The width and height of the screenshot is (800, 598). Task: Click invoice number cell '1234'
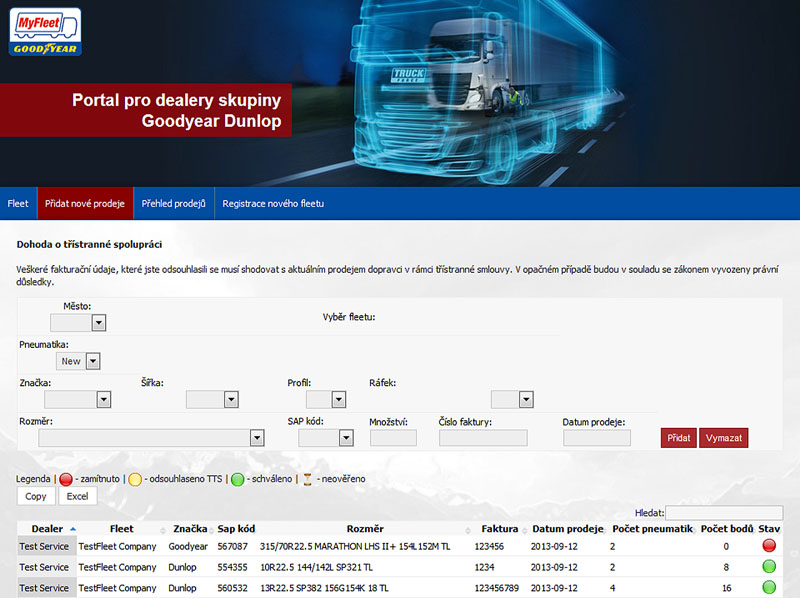484,567
